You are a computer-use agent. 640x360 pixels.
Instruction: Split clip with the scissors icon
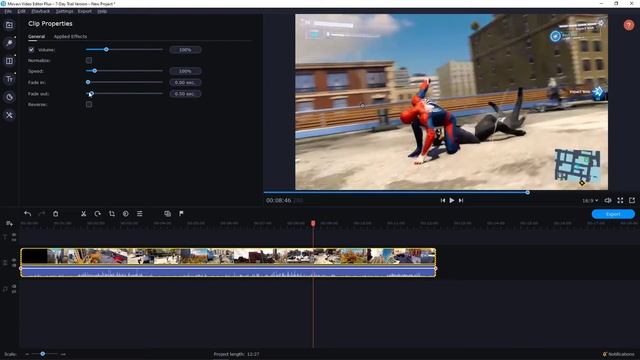[x=83, y=213]
